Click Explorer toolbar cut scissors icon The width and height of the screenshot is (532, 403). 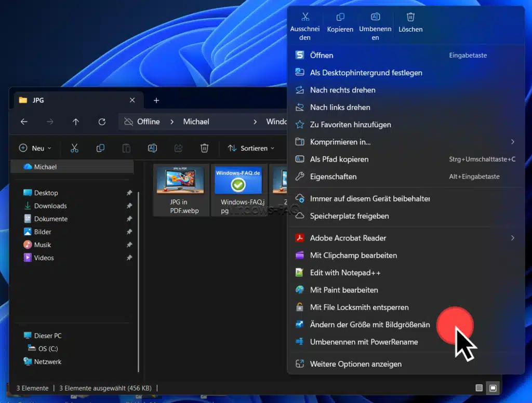coord(74,148)
